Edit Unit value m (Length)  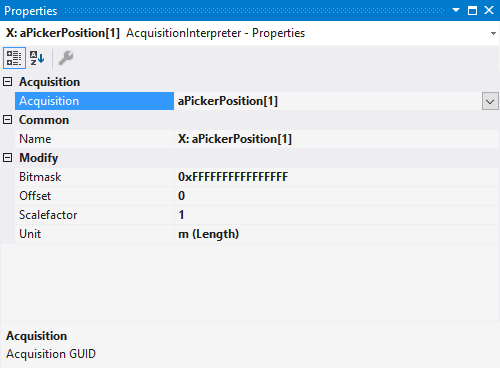pos(337,234)
